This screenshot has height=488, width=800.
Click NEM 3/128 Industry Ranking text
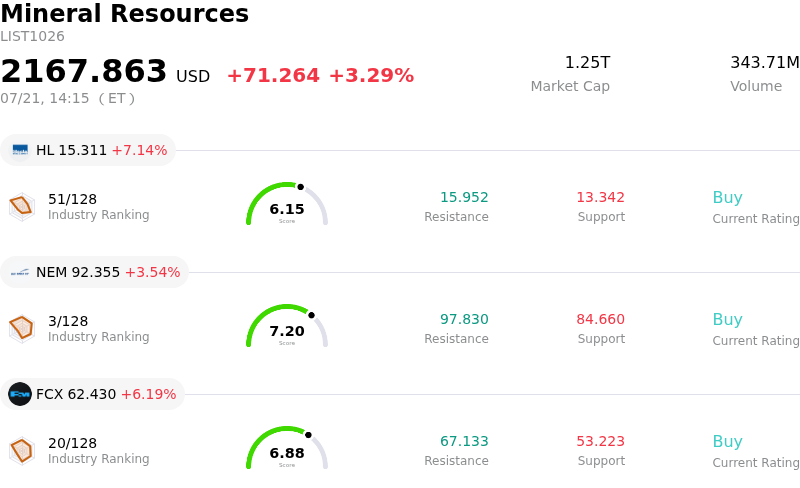[98, 328]
